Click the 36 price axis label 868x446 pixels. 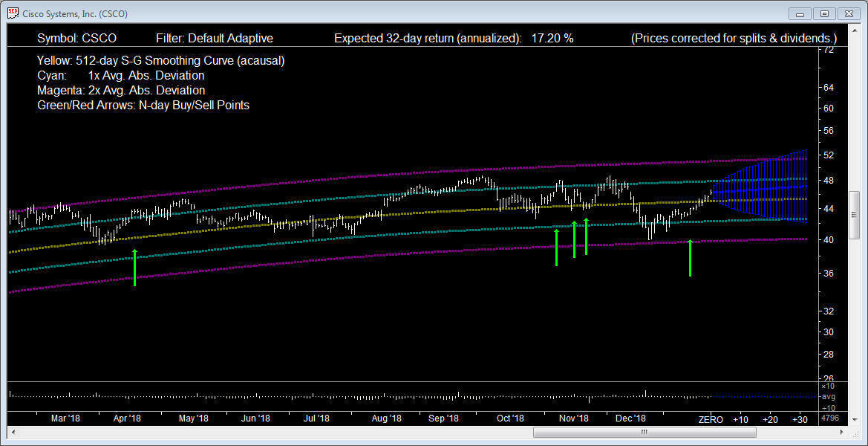(829, 273)
